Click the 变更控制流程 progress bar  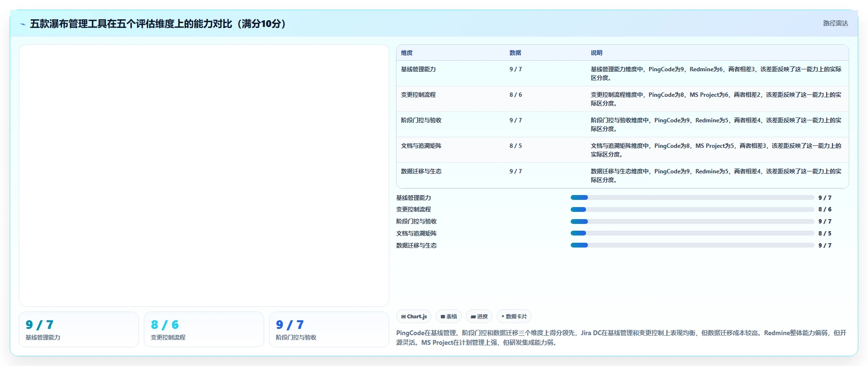click(692, 209)
